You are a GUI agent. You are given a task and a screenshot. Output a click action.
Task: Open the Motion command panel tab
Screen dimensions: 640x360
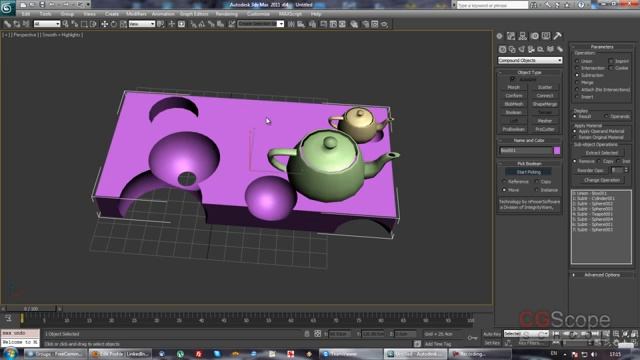534,36
